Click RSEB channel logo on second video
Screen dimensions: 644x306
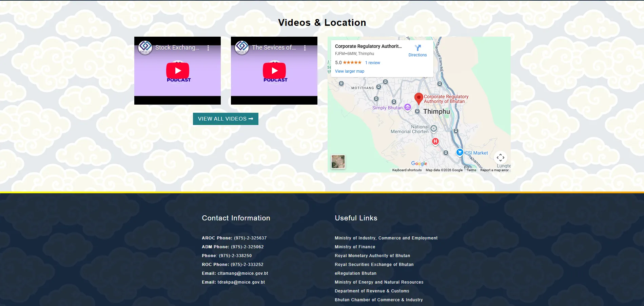click(242, 48)
